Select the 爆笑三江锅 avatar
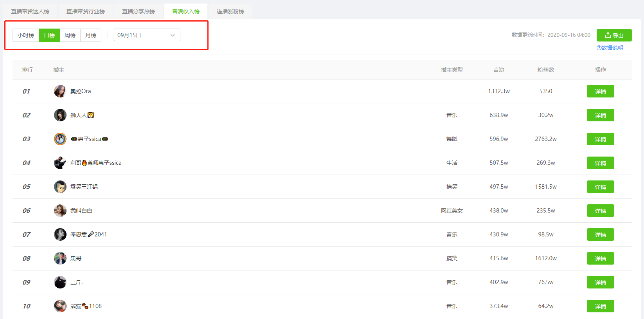644x319 pixels. tap(60, 187)
